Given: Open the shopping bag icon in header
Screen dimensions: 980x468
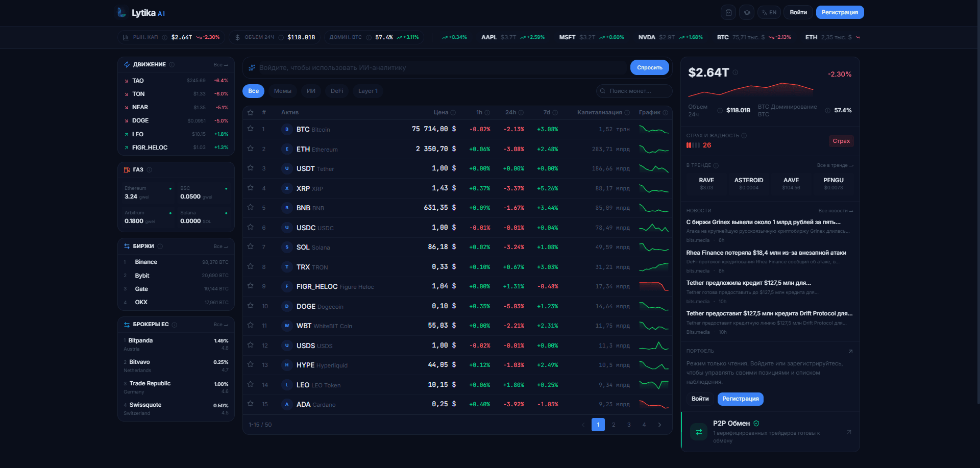Looking at the screenshot, I should pyautogui.click(x=728, y=12).
